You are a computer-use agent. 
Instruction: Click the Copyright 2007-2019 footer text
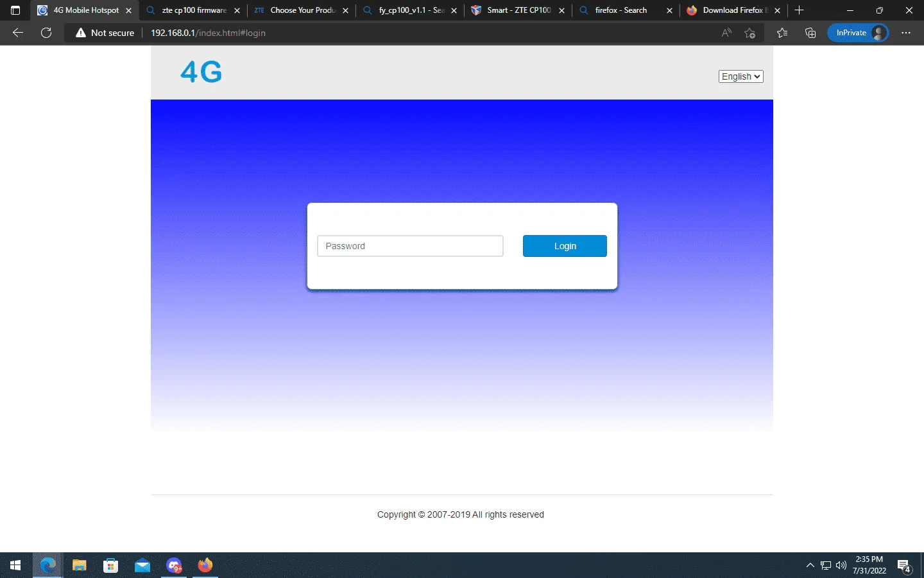[461, 514]
